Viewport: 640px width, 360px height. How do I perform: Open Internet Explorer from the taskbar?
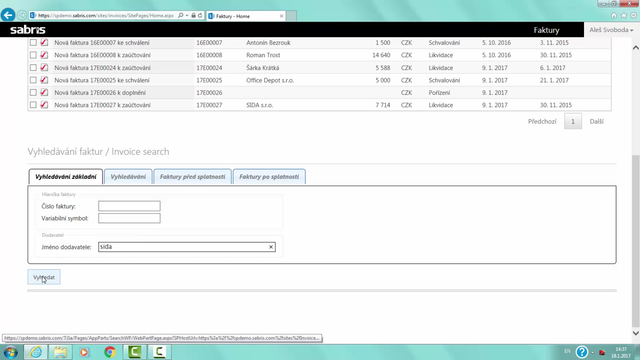36,352
